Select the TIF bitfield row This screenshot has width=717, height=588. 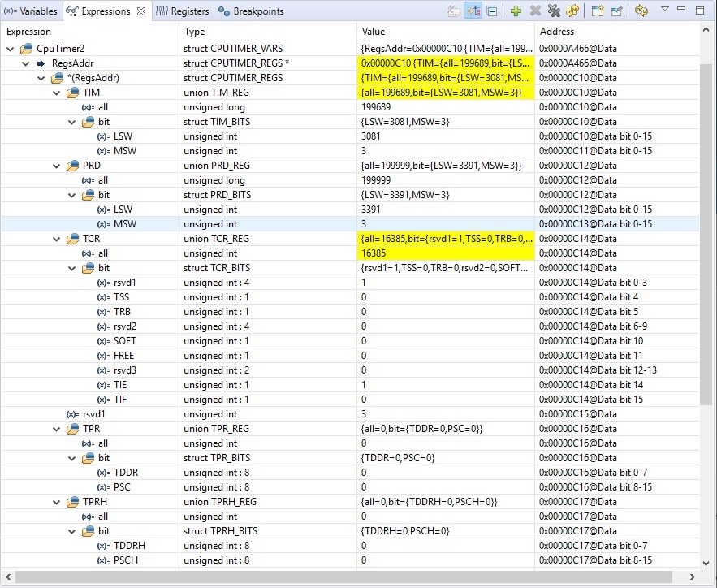[x=350, y=400]
